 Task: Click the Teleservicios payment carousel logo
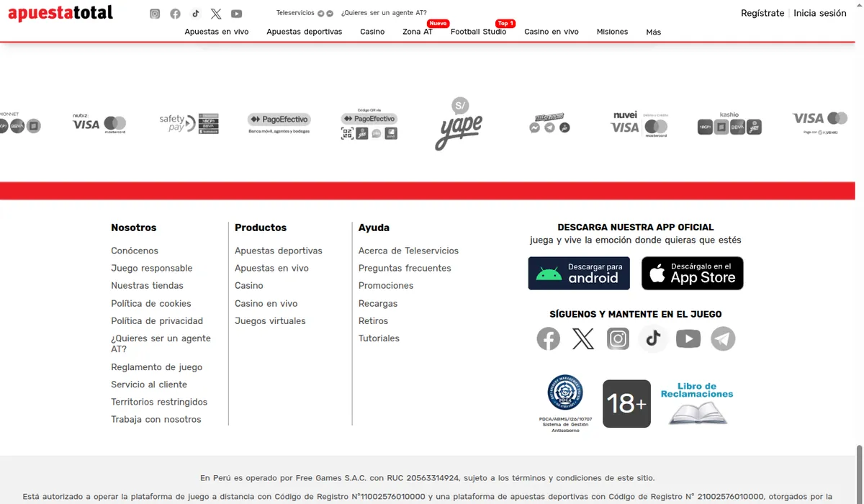(549, 123)
